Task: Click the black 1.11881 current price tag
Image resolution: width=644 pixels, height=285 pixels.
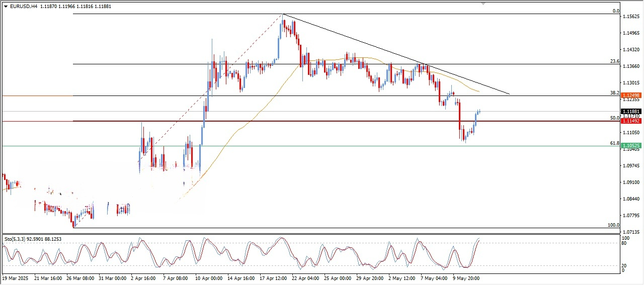Action: pyautogui.click(x=630, y=112)
